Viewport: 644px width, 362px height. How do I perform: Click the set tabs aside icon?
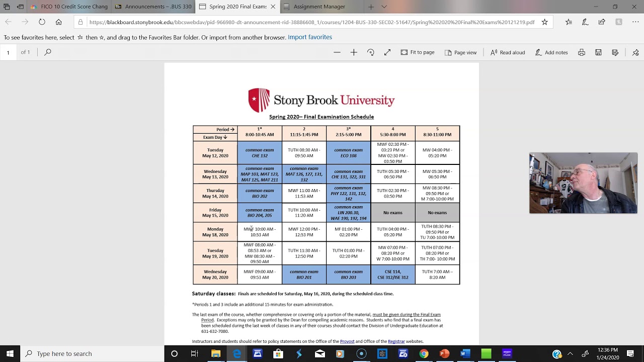[20, 7]
